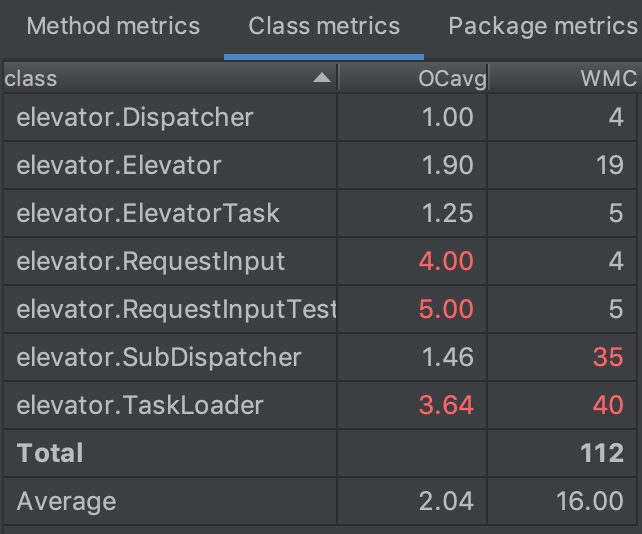
Task: Click the red 5.00 OCavg cell
Action: pyautogui.click(x=446, y=309)
